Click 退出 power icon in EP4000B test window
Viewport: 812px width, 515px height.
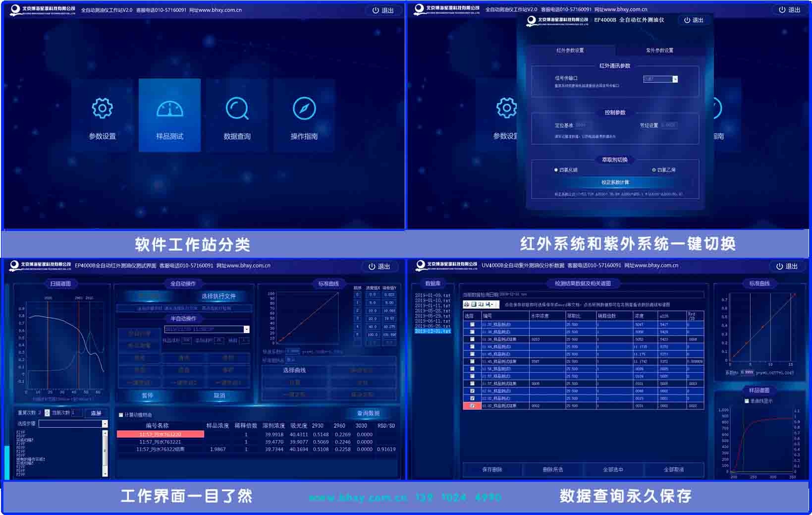pyautogui.click(x=372, y=266)
